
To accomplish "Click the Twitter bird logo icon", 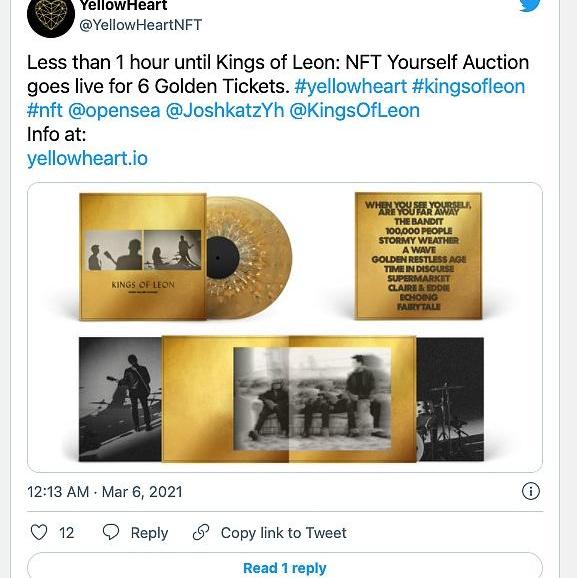I will tap(530, 5).
